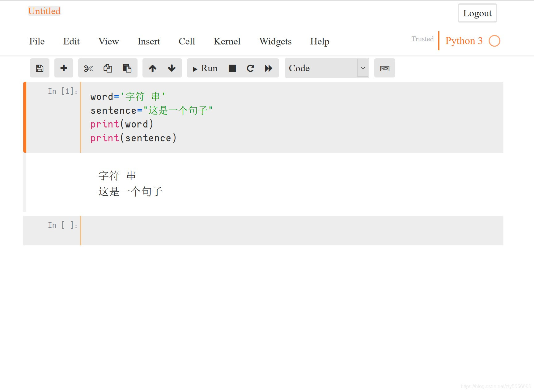
Task: Paste cells below with the clipboard icon
Action: 127,68
